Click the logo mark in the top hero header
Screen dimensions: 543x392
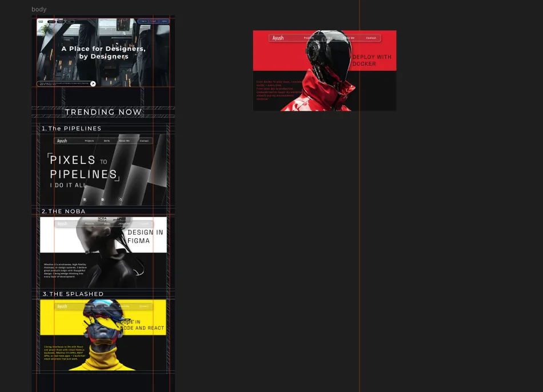point(41,22)
